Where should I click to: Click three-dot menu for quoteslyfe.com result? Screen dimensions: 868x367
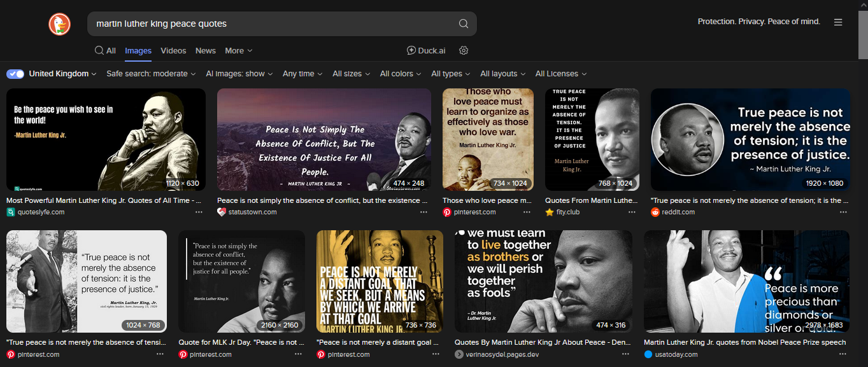click(199, 212)
